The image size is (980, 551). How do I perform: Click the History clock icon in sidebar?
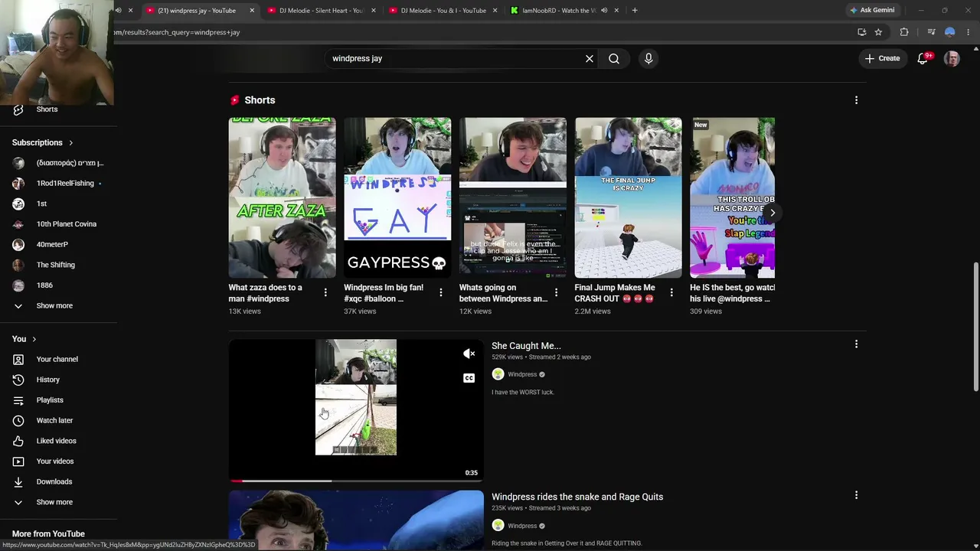18,380
